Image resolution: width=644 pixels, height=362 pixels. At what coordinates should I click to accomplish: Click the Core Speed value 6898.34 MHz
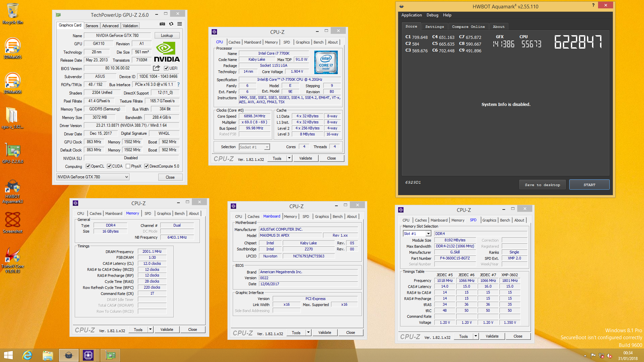coord(255,116)
